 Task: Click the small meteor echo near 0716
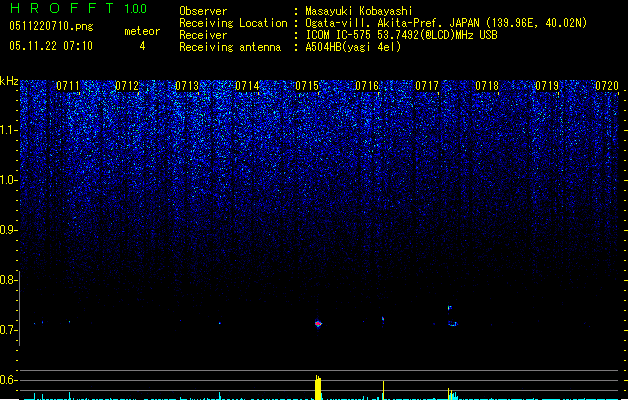pos(383,320)
